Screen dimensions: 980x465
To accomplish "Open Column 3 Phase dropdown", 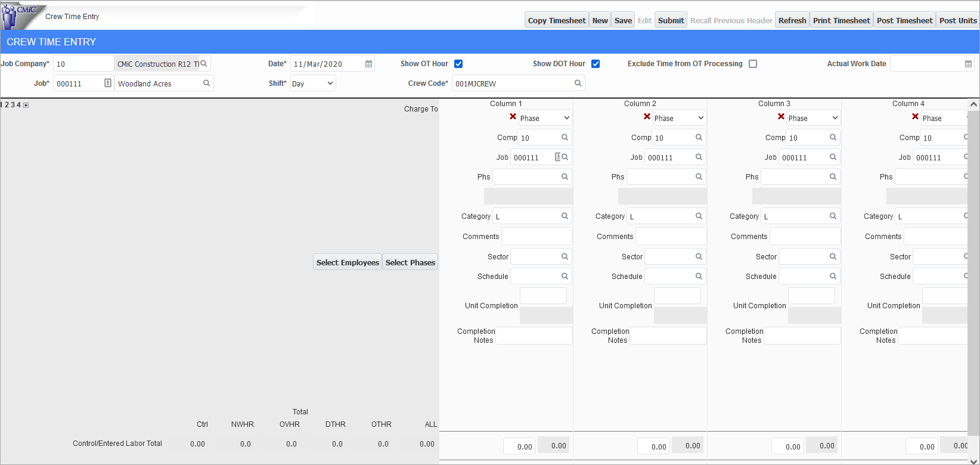I will [813, 118].
